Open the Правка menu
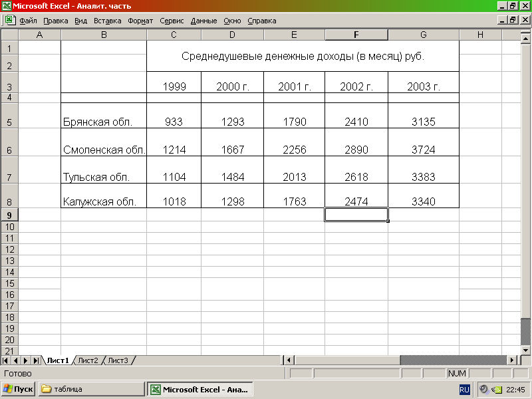Viewport: 532px width, 399px height. (56, 21)
